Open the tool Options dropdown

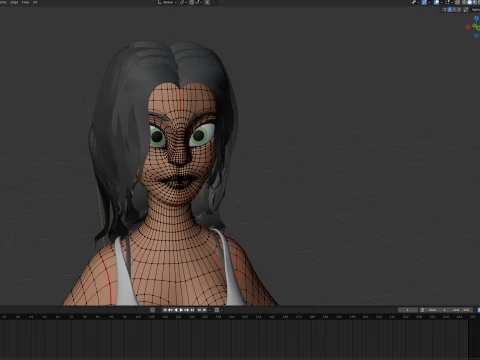(x=476, y=10)
